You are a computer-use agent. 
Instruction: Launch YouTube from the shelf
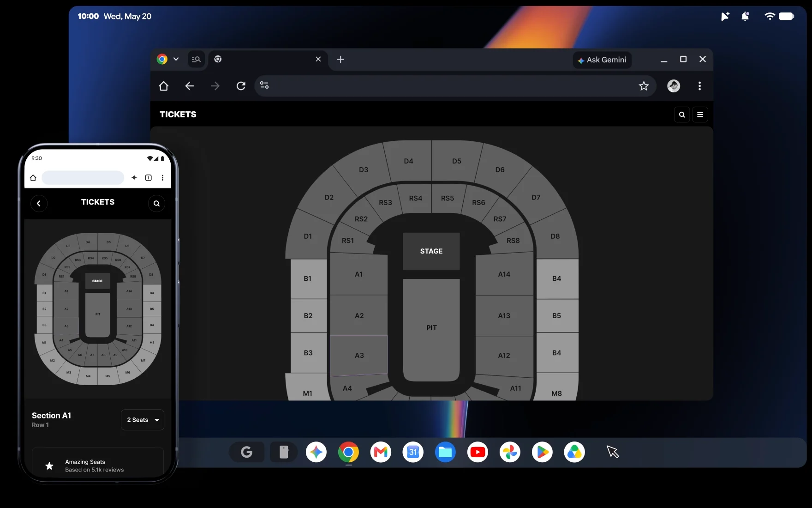point(478,452)
